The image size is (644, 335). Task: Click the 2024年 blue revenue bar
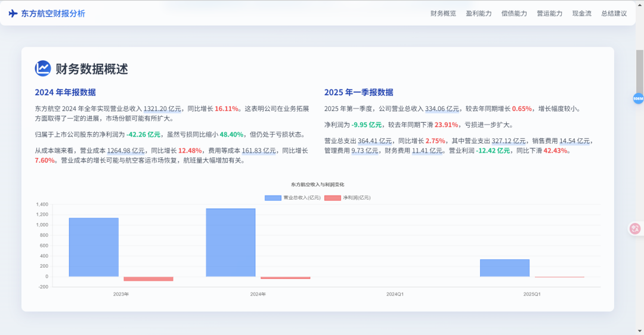[x=231, y=242]
